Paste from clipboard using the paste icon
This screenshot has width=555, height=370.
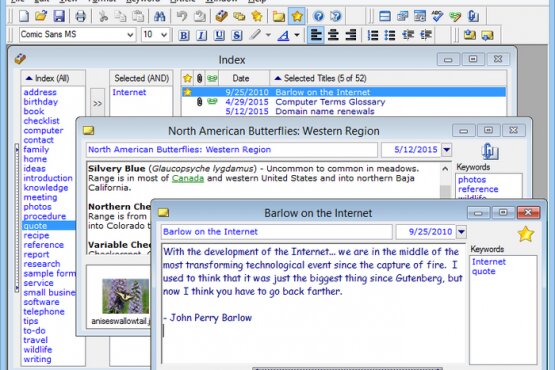pos(138,16)
